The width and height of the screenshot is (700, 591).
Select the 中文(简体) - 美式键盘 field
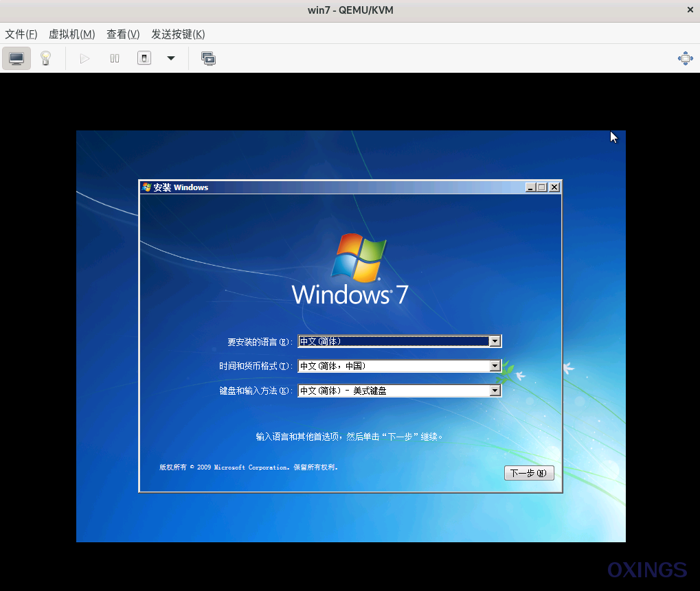400,391
